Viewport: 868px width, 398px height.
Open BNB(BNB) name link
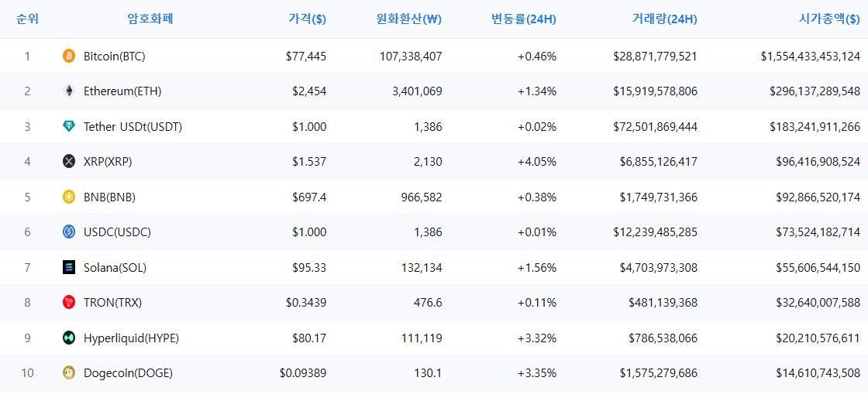coord(109,197)
